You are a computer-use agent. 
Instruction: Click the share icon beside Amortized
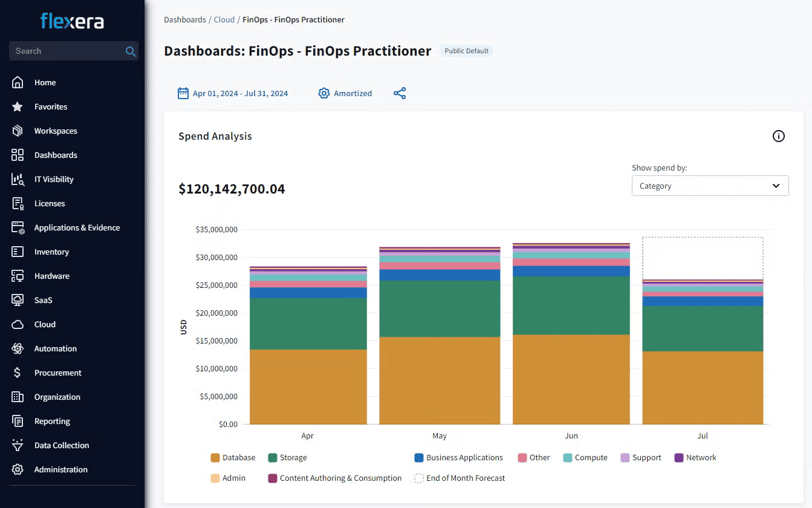tap(399, 93)
